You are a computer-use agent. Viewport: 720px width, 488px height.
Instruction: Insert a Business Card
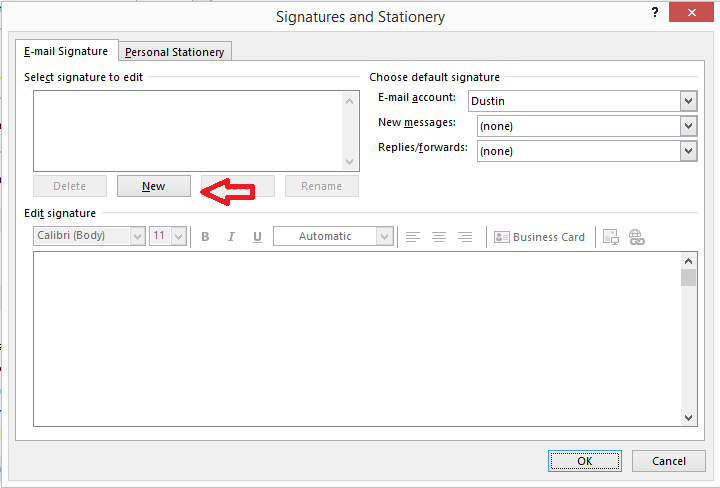coord(540,237)
